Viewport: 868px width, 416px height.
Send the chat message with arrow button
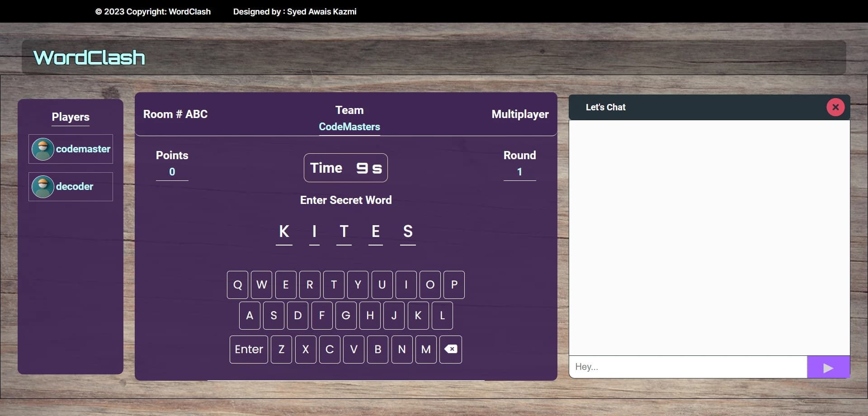pyautogui.click(x=828, y=367)
